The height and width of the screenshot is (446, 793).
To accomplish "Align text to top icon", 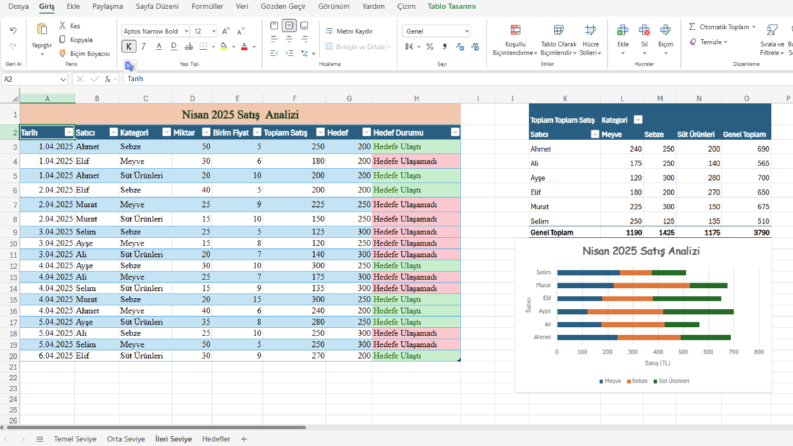I will [274, 25].
